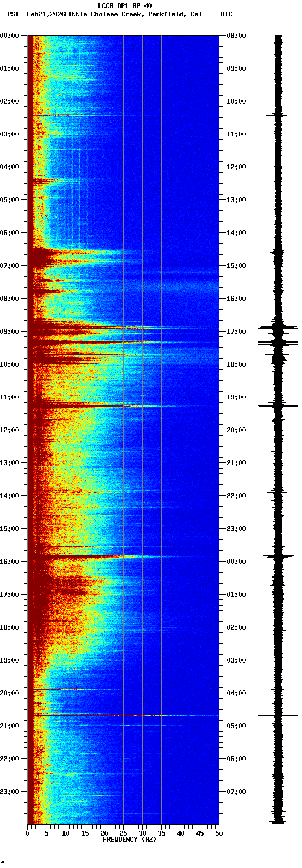Click the 00:00 UTC time label
Image resolution: width=302 pixels, height=868 pixels.
(x=236, y=562)
